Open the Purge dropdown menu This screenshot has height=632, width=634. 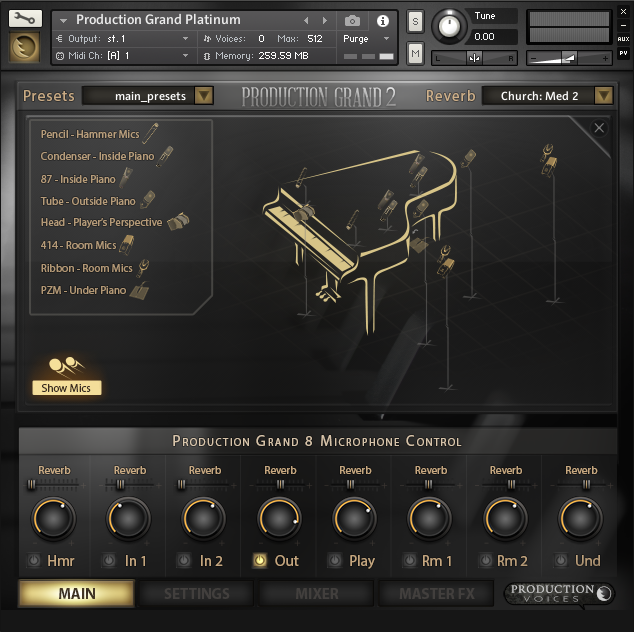(x=366, y=39)
